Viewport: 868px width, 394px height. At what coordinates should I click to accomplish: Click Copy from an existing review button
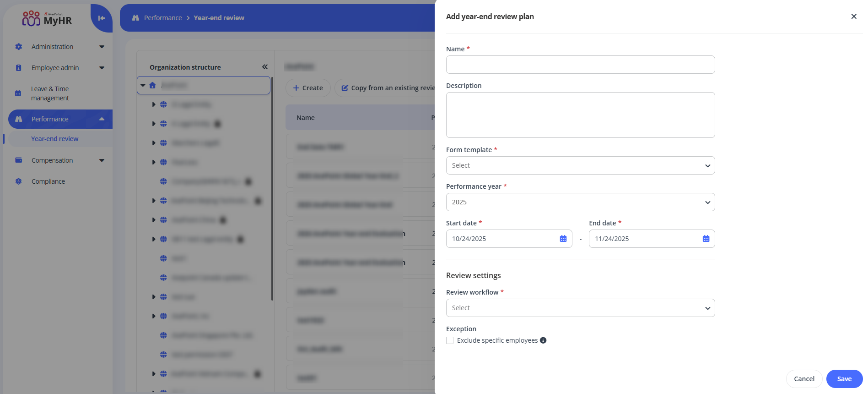(385, 88)
